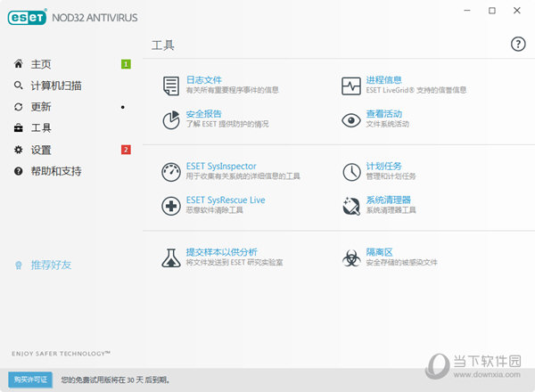The image size is (535, 392).
Task: Click the 文件系统活动 description text
Action: coord(388,124)
